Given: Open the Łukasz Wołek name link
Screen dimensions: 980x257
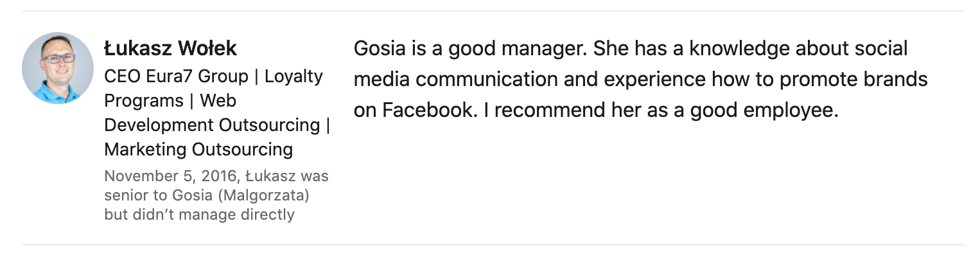Looking at the screenshot, I should [170, 48].
